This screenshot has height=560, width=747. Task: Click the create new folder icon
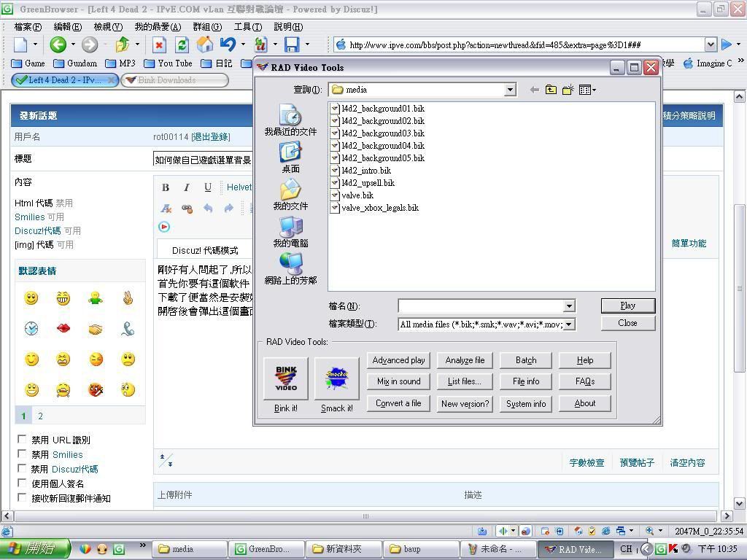[x=568, y=90]
